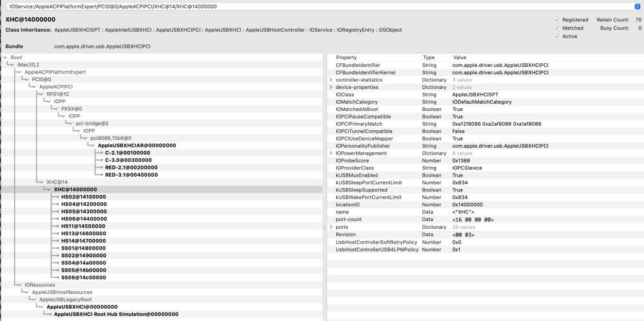Select the HS13@14600000 port
This screenshot has width=644, height=321.
tap(84, 233)
